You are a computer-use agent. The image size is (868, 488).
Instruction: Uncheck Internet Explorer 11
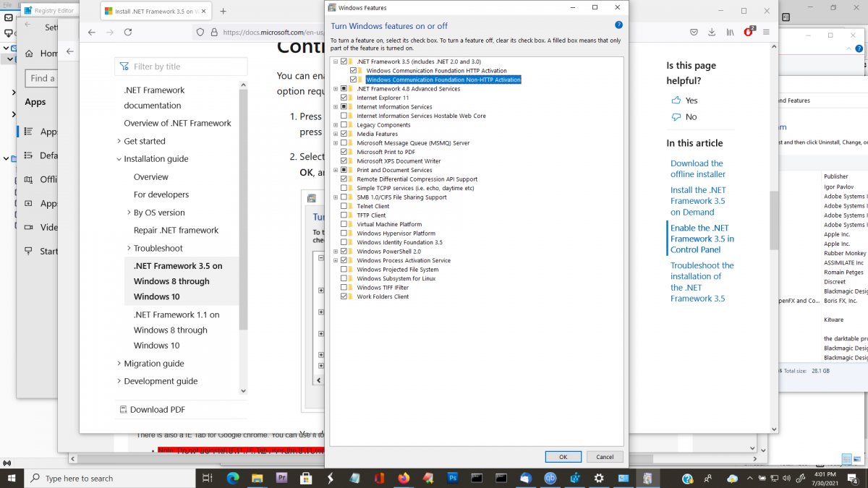tap(345, 97)
